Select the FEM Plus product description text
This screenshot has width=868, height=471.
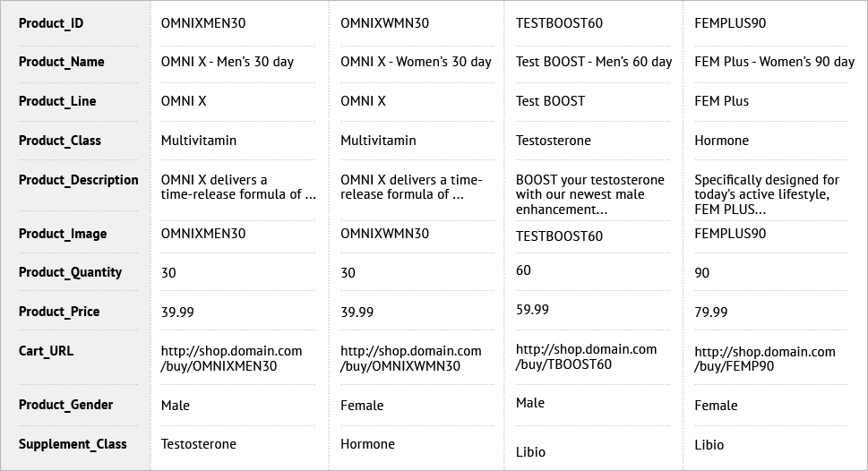(x=767, y=195)
